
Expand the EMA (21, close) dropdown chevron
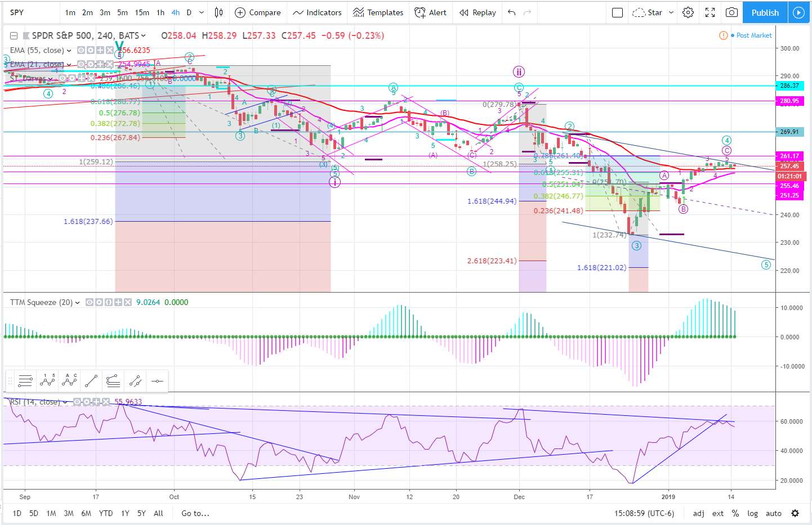[69, 64]
